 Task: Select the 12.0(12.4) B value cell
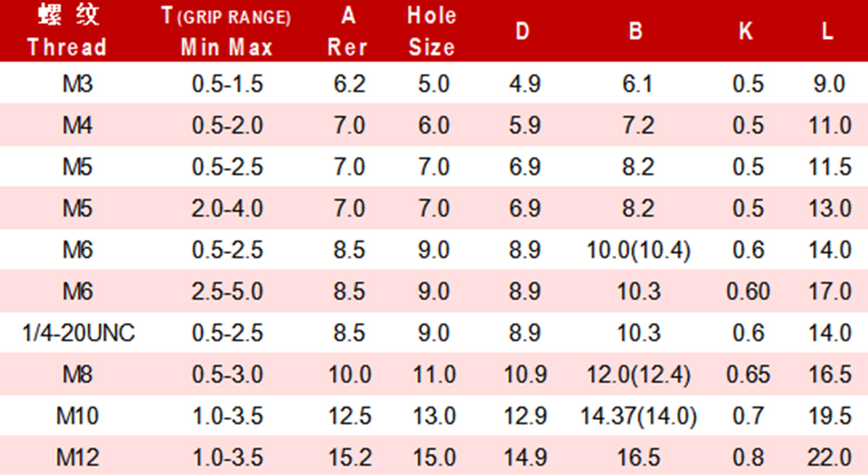point(638,375)
